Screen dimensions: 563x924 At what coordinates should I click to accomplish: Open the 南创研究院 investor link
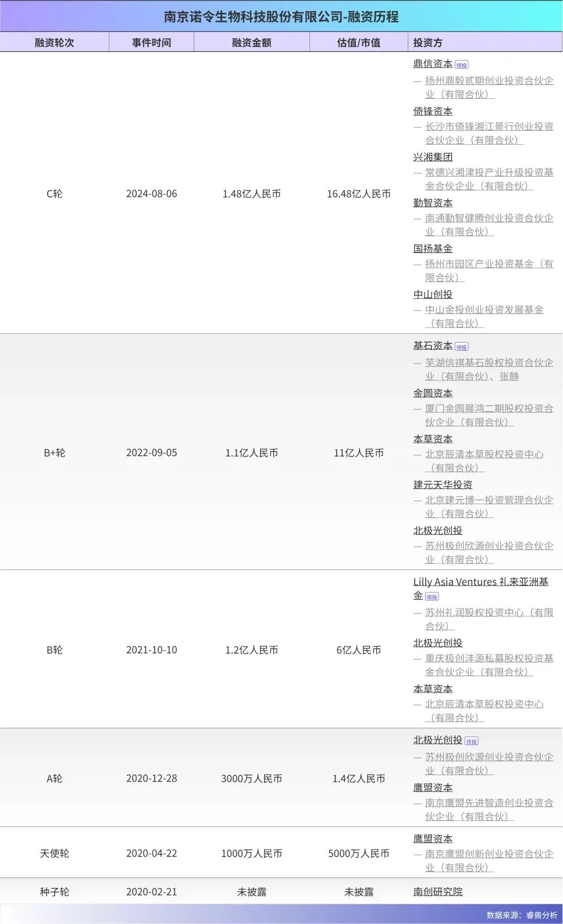[438, 892]
